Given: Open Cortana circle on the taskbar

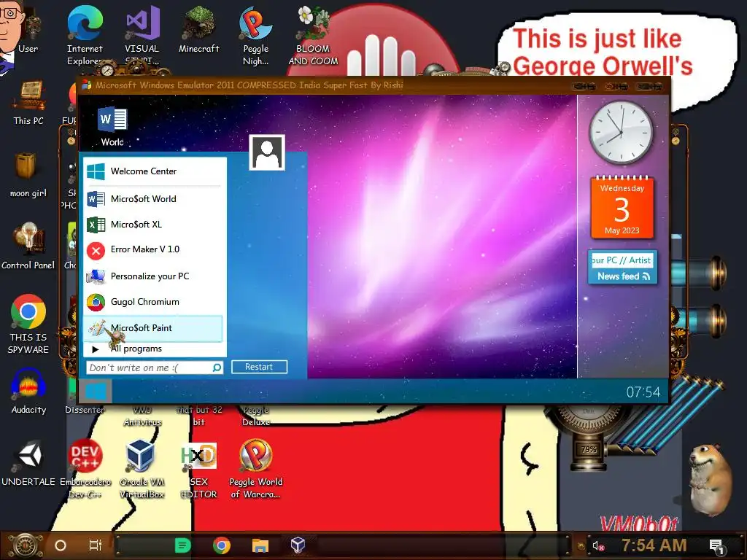Looking at the screenshot, I should (61, 545).
